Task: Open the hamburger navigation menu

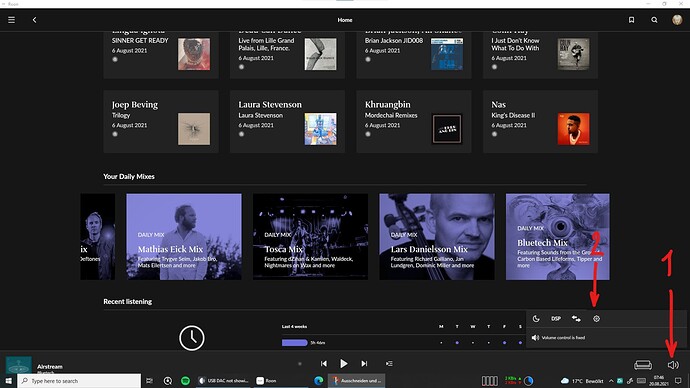Action: 11,20
